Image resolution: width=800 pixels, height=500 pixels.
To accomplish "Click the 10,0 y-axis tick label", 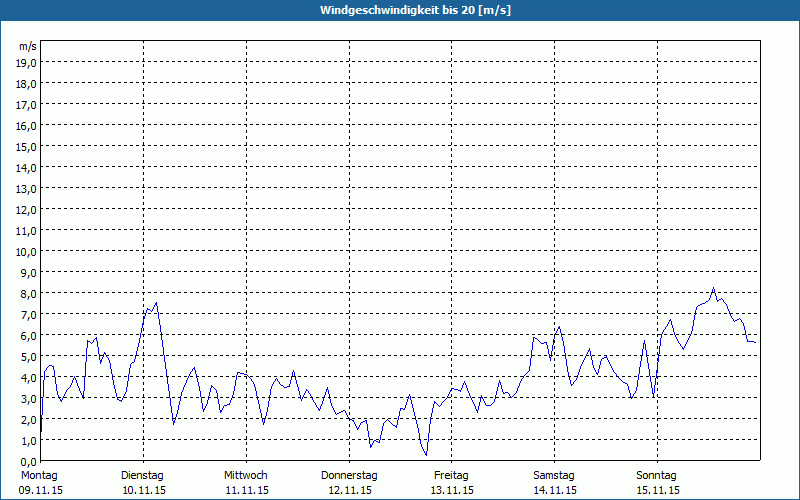I will (x=27, y=251).
